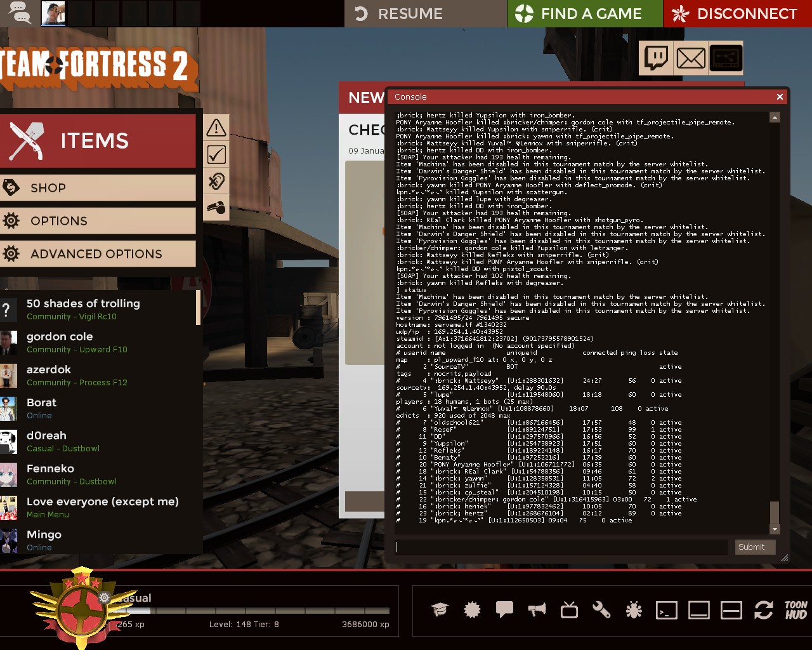This screenshot has width=812, height=650.
Task: Click the megaphone icon
Action: [537, 610]
